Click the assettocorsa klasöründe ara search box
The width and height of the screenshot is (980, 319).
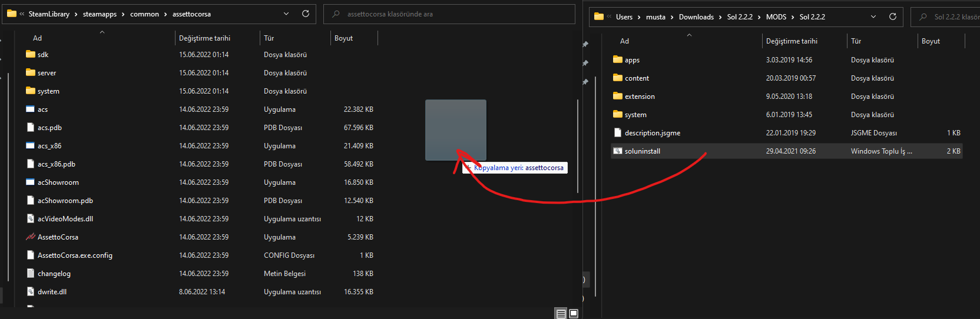point(449,14)
